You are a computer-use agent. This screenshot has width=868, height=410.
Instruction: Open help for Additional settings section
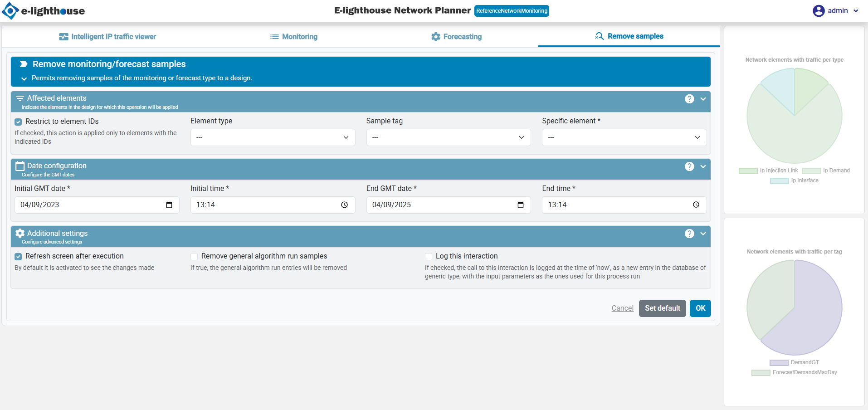point(689,234)
